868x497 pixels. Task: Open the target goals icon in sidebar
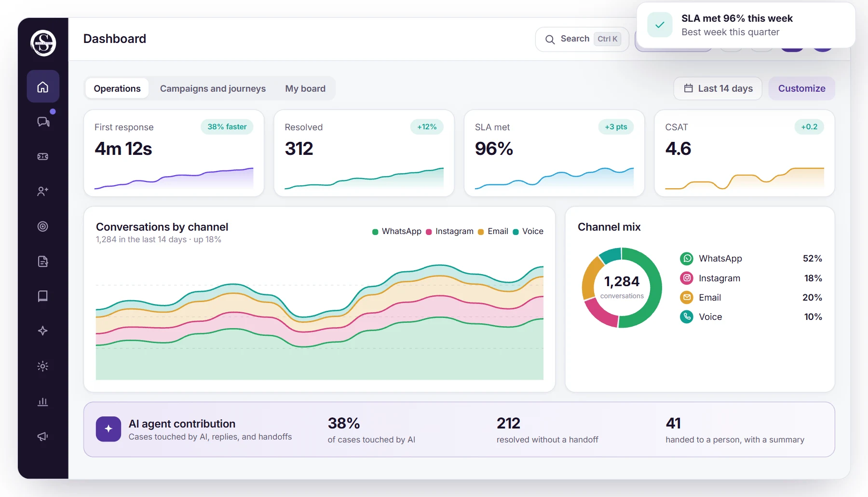coord(43,226)
